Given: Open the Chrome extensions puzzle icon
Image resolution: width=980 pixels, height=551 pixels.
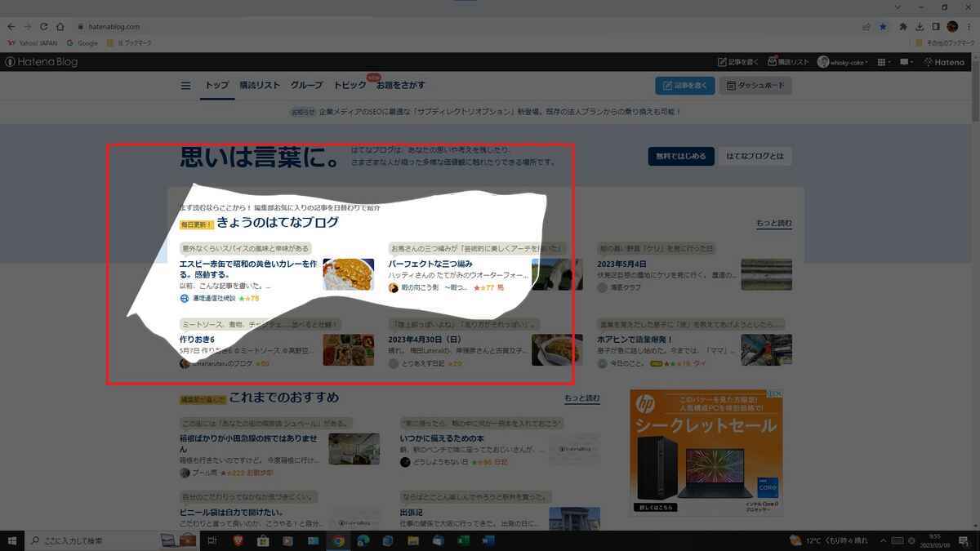Looking at the screenshot, I should click(903, 27).
